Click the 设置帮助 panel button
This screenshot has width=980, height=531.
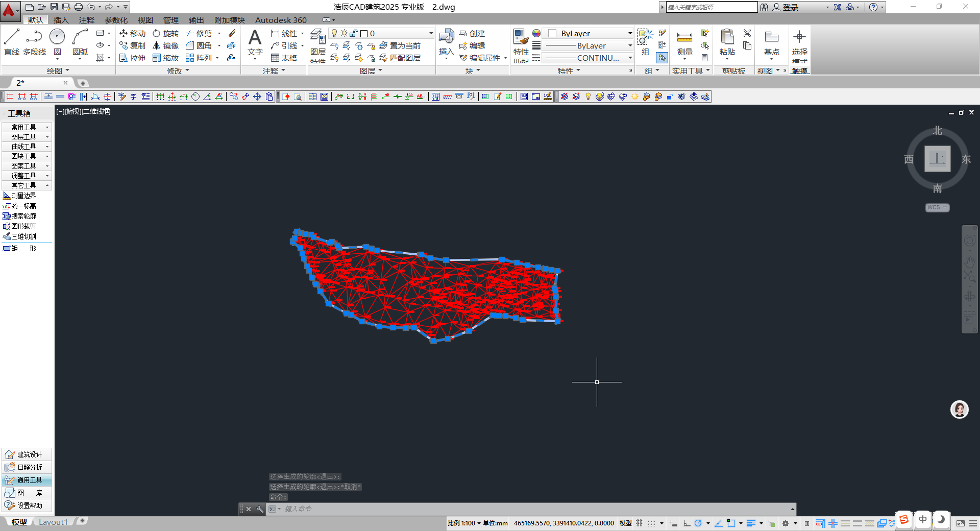click(27, 505)
